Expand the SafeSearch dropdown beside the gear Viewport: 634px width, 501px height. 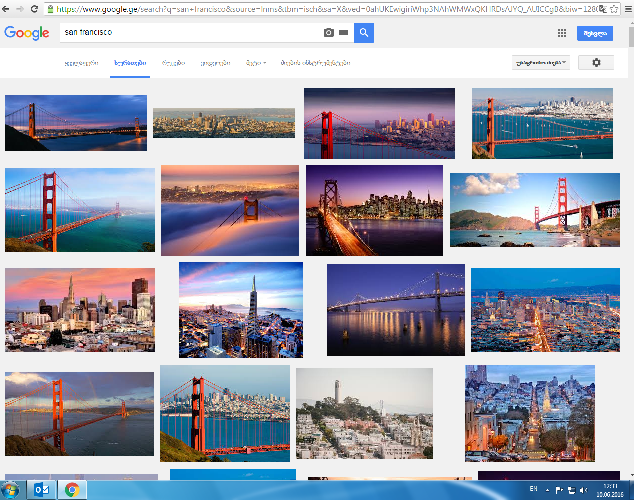(x=541, y=63)
